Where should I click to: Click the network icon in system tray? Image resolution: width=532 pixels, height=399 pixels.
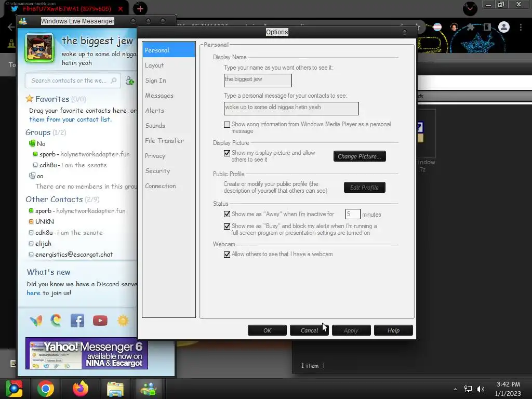[468, 389]
